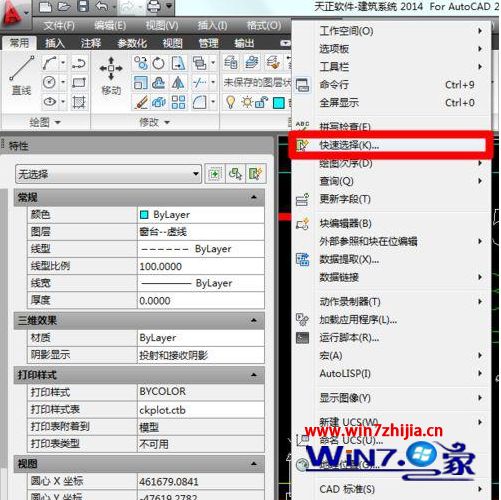Screen dimensions: 501x500
Task: Open the 未保存的图层状态 layer state dropdown
Action: click(x=257, y=82)
